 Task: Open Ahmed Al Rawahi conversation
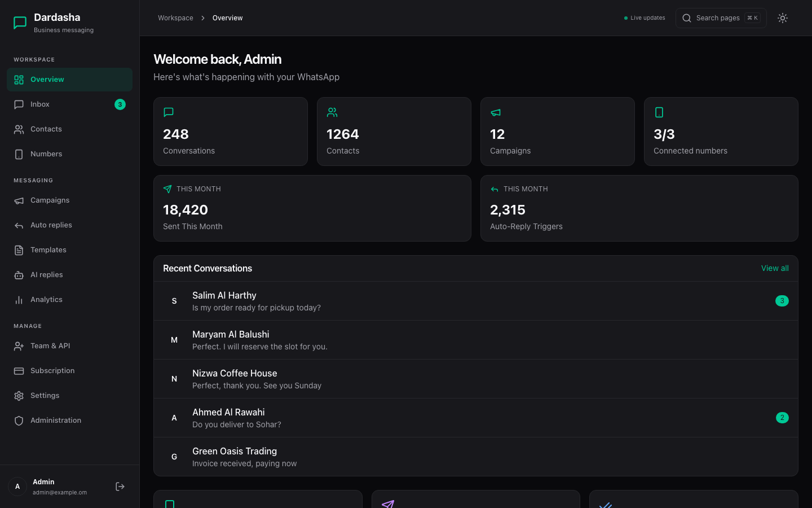tap(476, 418)
